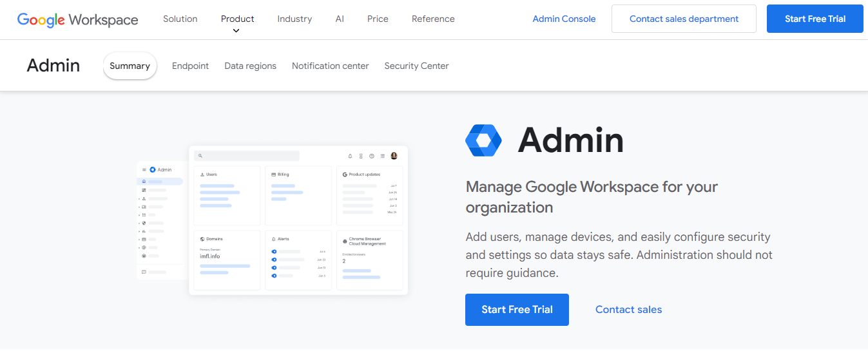This screenshot has height=360, width=868.
Task: Click Contact sales department button
Action: point(684,19)
